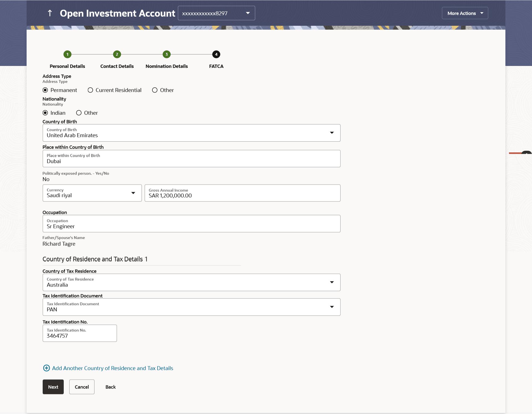
Task: Click step 2 Contact Details circle
Action: coord(117,54)
